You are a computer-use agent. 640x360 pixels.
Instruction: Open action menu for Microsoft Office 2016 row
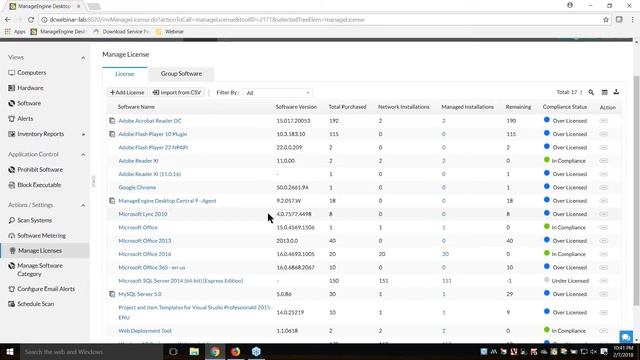pos(604,254)
